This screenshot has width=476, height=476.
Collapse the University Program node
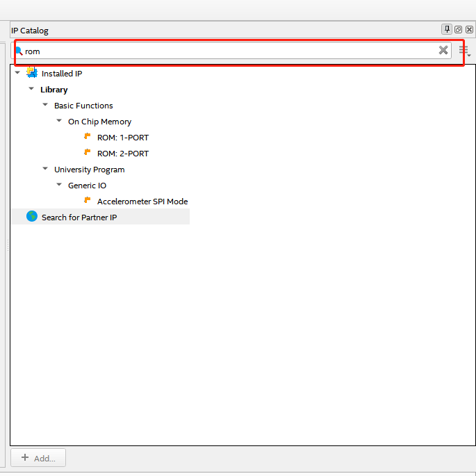point(45,169)
